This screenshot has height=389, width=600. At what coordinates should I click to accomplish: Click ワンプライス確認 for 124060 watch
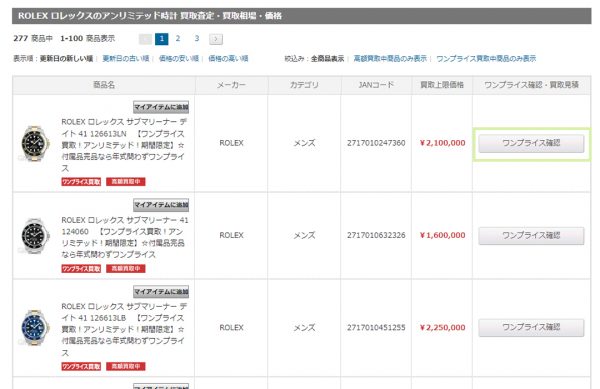[531, 236]
